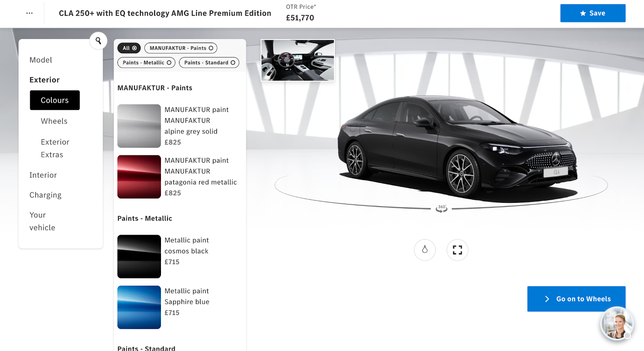Click the 'MANUFAKTUR - Paints' section heading
Screen dimensions: 644x351
click(155, 88)
